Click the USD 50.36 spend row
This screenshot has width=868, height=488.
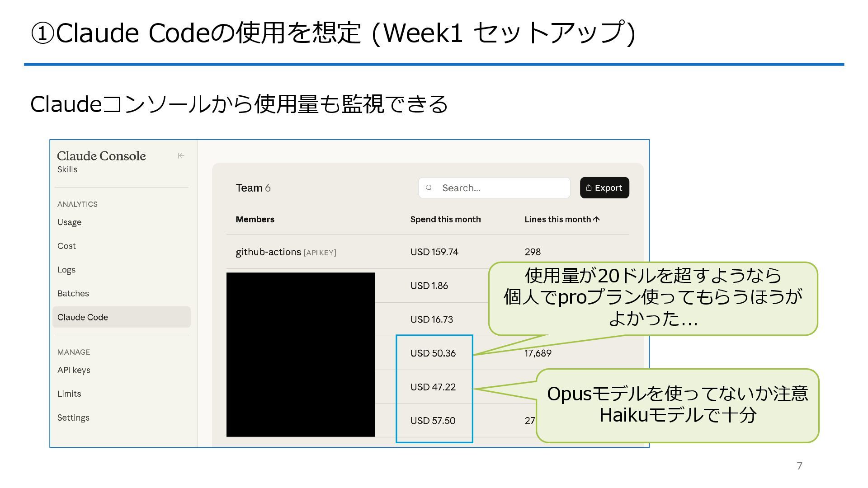click(x=433, y=353)
